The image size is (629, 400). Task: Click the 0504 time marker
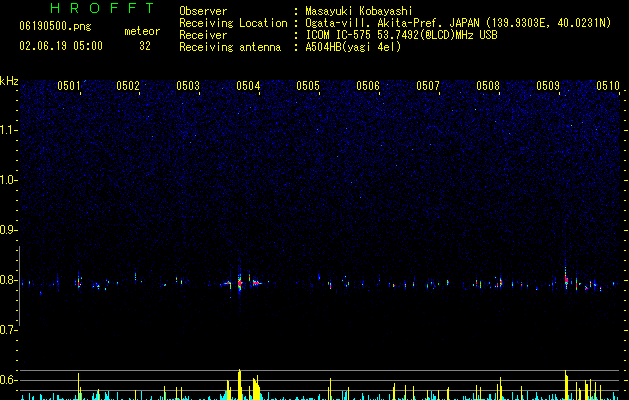click(248, 86)
